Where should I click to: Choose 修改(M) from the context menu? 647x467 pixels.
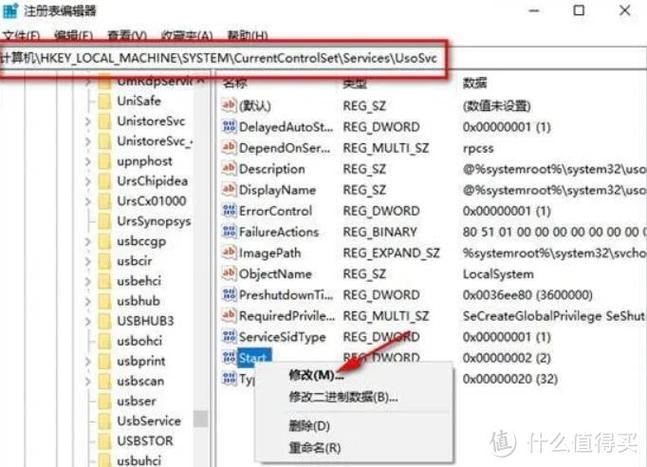tap(316, 375)
